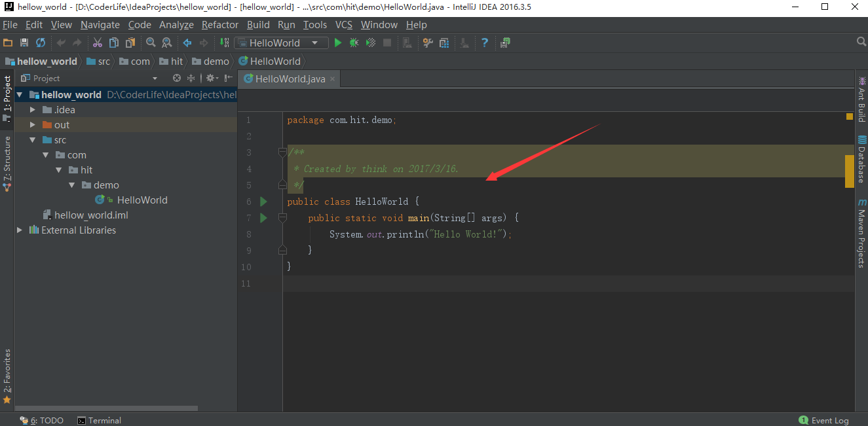Click demo breadcrumb in navigation bar

(x=211, y=61)
